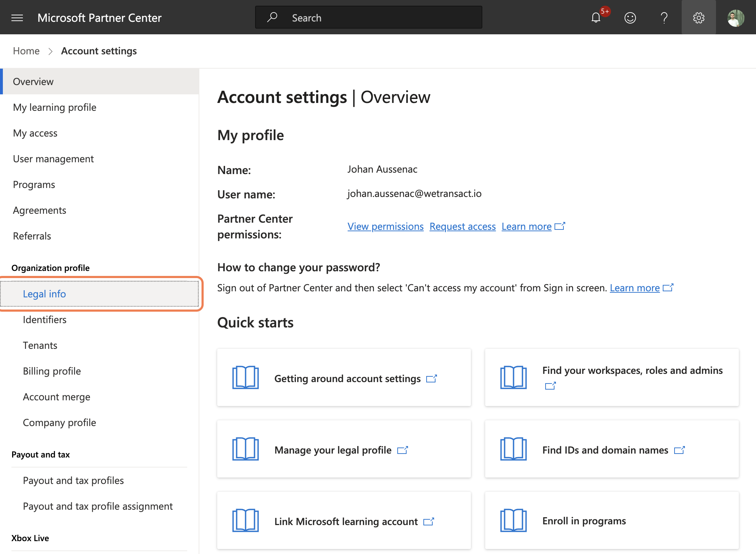This screenshot has height=554, width=756.
Task: Open the user profile avatar
Action: 736,18
